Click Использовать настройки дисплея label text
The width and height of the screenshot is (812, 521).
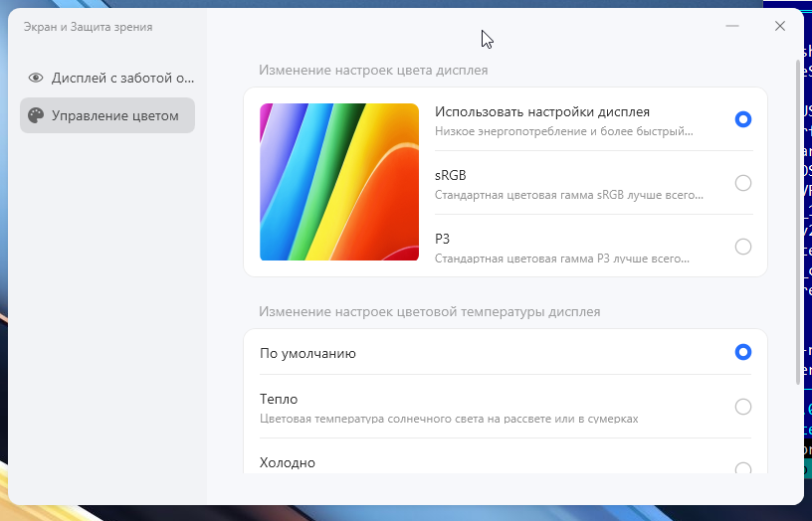tap(542, 111)
